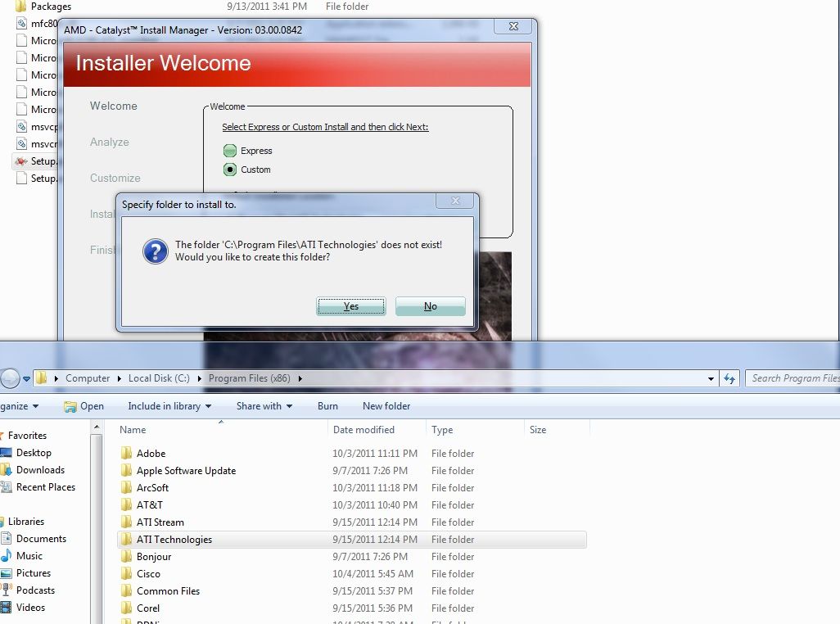Open the Organize dropdown menu
The image size is (840, 624).
point(20,406)
